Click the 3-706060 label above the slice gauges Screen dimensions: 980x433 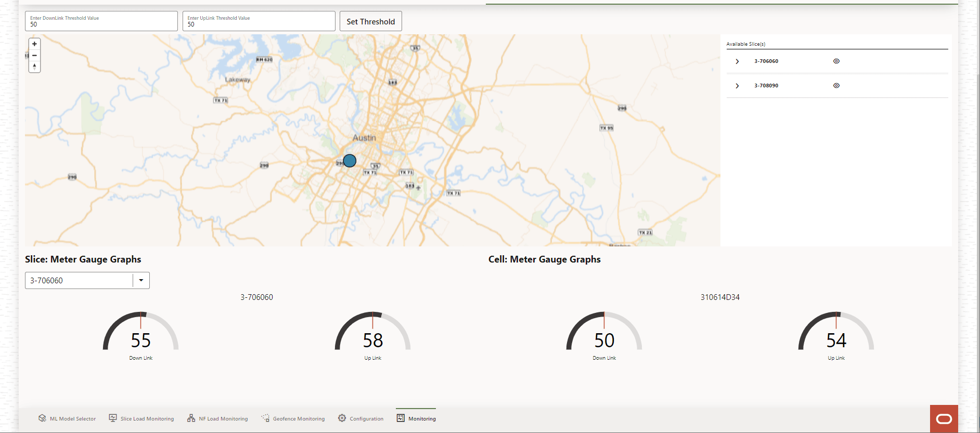tap(256, 297)
